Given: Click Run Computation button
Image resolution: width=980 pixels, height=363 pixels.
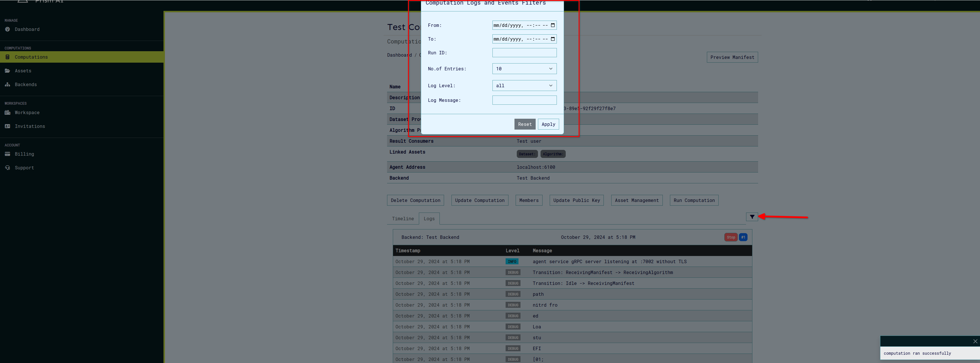Looking at the screenshot, I should (x=694, y=201).
